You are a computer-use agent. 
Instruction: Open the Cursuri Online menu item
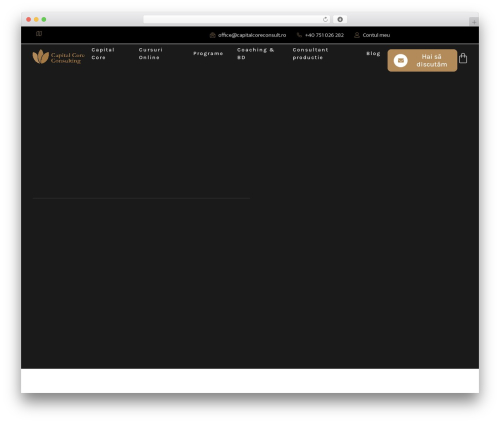tap(151, 54)
